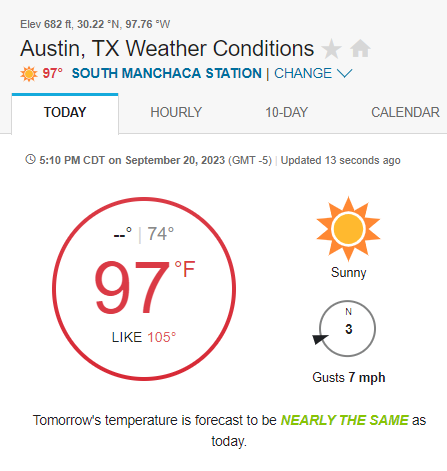Screen dimensions: 447x471
Task: Switch to the TODAY tab
Action: click(65, 112)
